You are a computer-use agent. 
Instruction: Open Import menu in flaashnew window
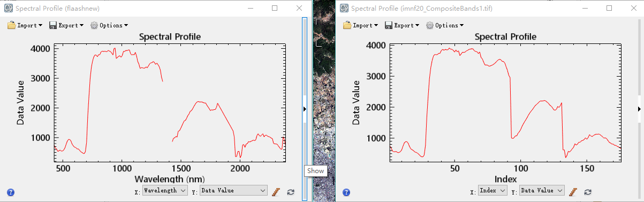(x=25, y=25)
